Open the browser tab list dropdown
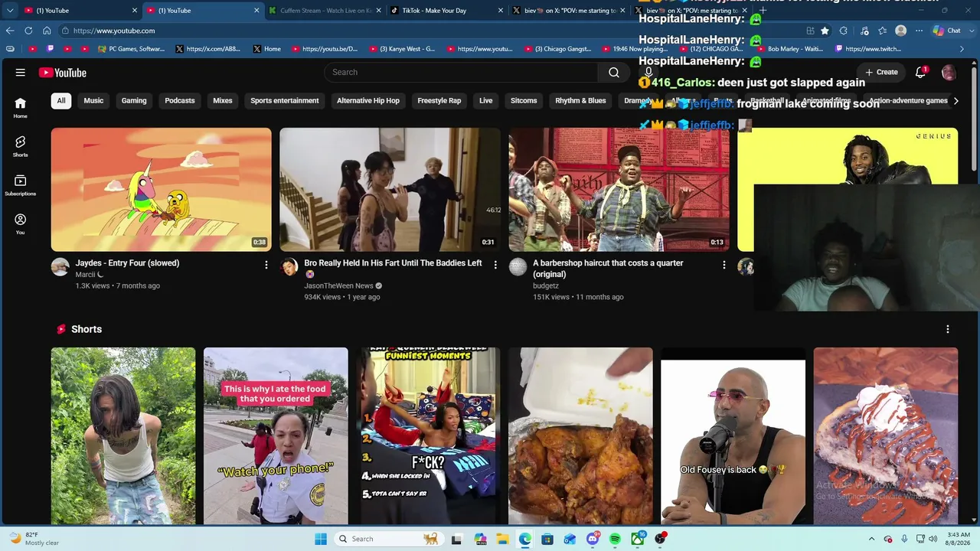Screen dimensions: 980x551 click(10, 11)
